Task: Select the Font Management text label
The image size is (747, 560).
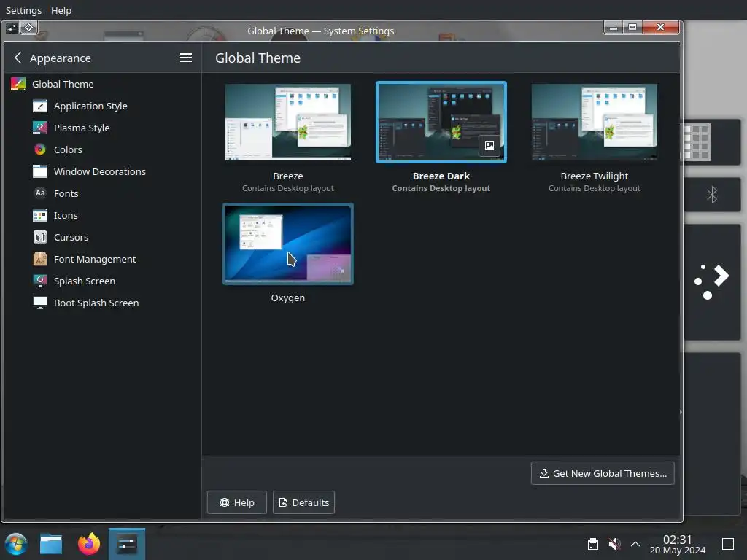Action: (95, 259)
